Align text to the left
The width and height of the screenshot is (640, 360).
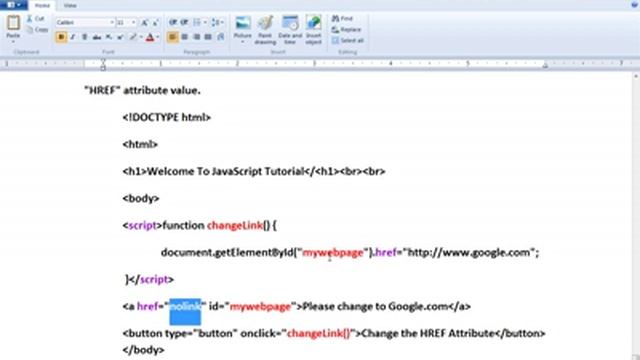click(173, 37)
